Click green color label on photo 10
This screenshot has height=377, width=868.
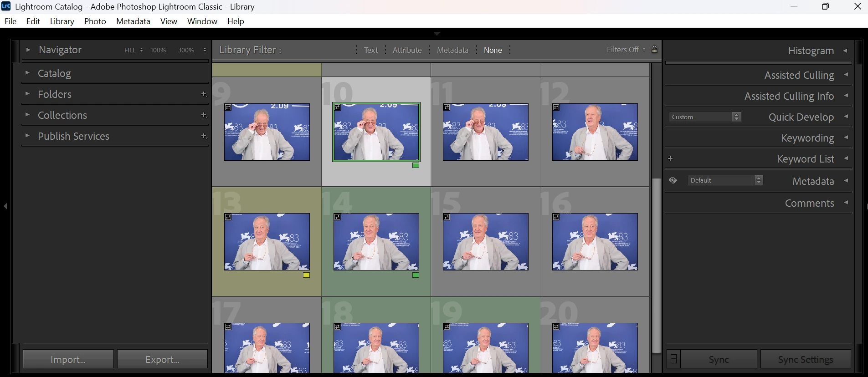(x=416, y=165)
